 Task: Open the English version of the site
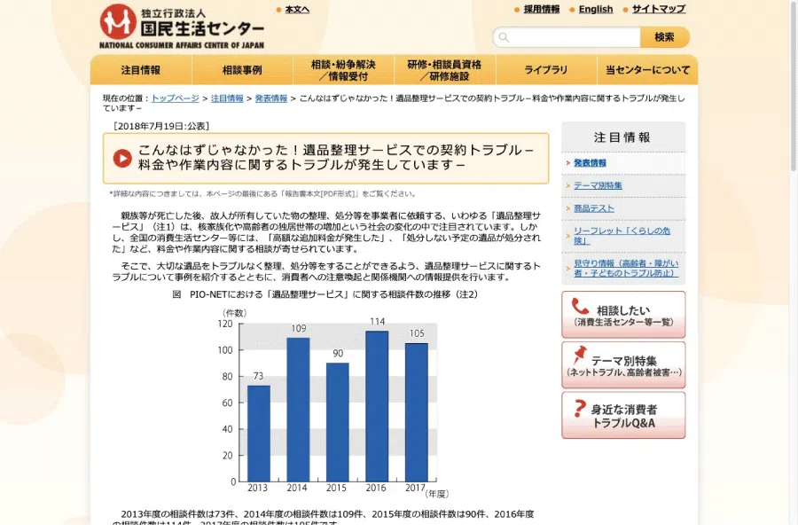pos(595,9)
